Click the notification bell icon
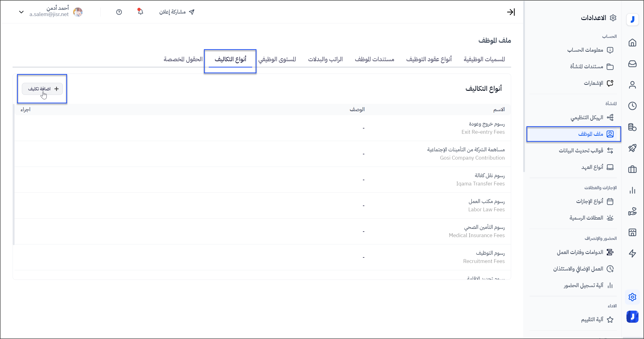Viewport: 644px width, 339px height. pyautogui.click(x=140, y=12)
